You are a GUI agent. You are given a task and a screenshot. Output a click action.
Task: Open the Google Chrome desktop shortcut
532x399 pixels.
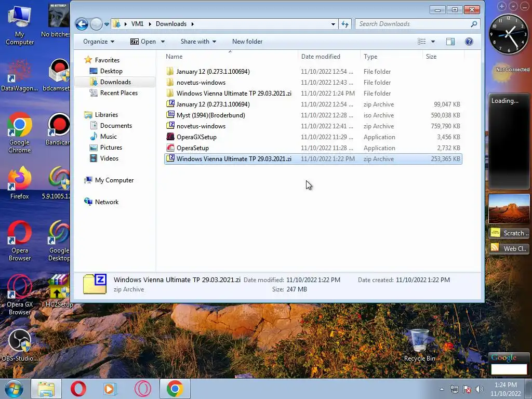click(19, 132)
